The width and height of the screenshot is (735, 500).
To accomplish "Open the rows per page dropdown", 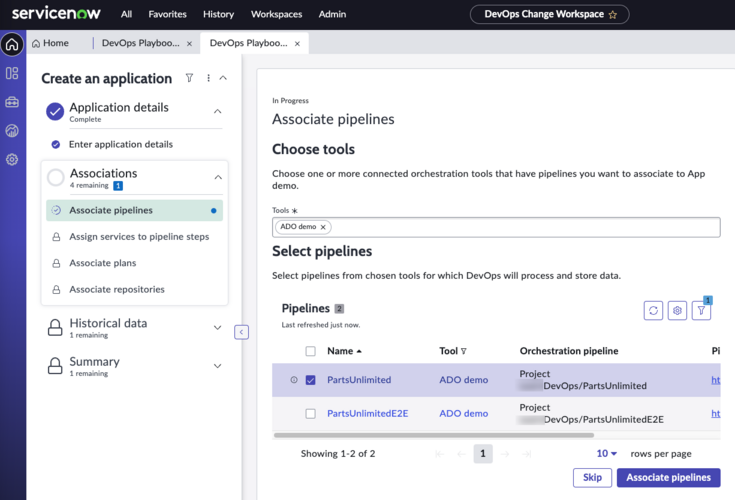I will coord(607,454).
